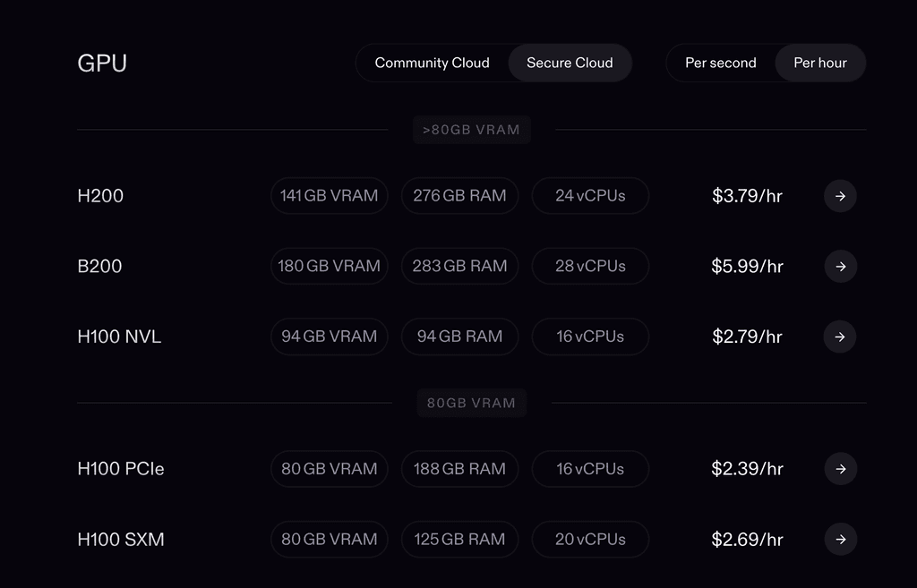Open H100 NVL details via its arrow icon
This screenshot has width=917, height=588.
(840, 337)
